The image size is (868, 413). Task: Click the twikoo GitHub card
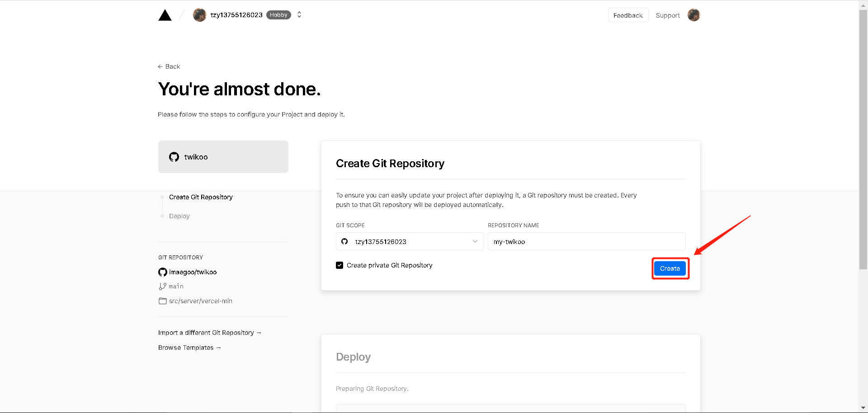pos(223,157)
